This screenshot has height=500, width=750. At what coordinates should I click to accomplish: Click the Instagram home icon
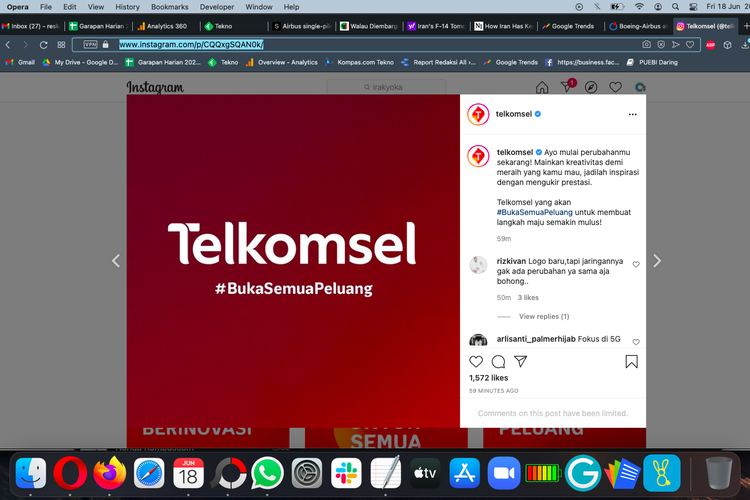point(542,87)
